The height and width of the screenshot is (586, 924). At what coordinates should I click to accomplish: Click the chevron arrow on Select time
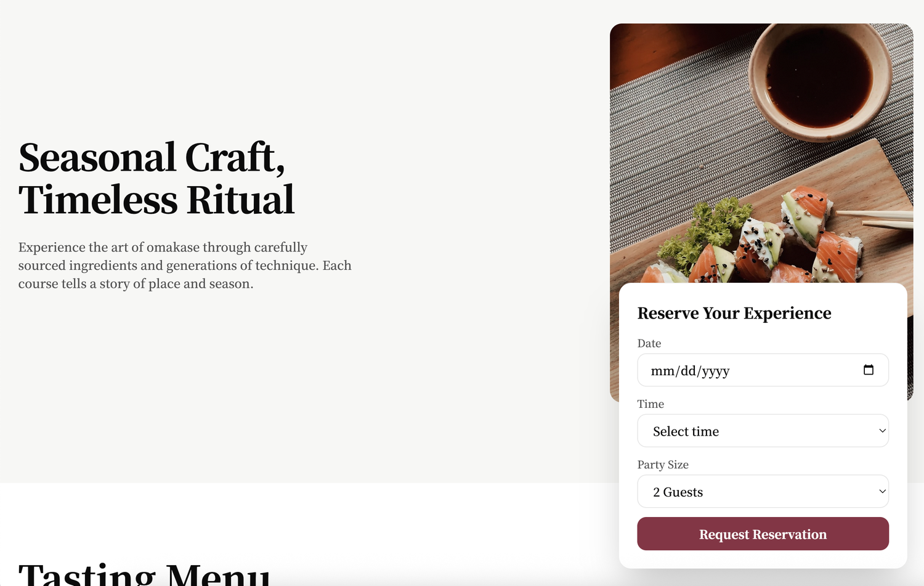[x=882, y=431]
